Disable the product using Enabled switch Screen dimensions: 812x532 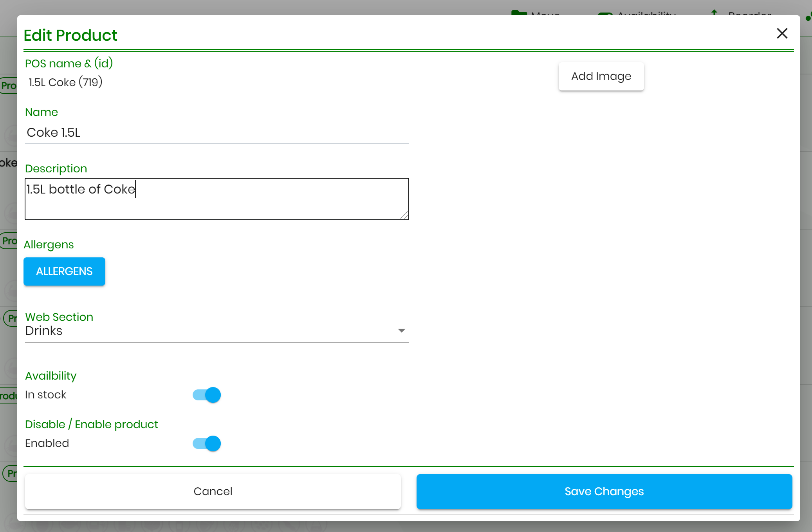207,443
